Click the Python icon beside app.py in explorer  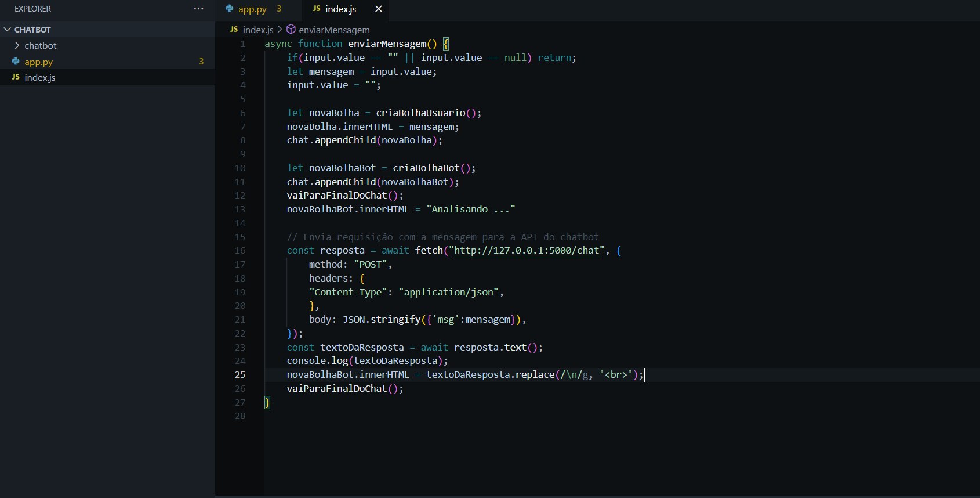tap(16, 61)
